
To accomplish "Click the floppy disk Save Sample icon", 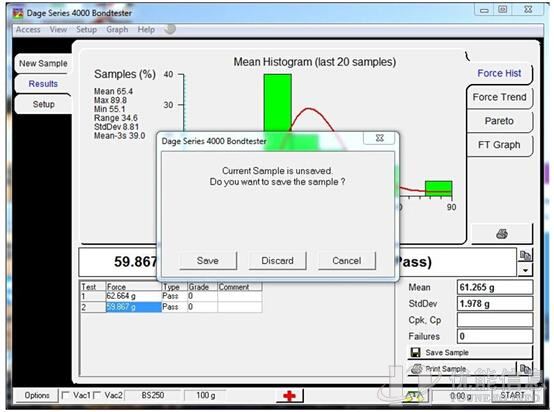I will tap(416, 352).
